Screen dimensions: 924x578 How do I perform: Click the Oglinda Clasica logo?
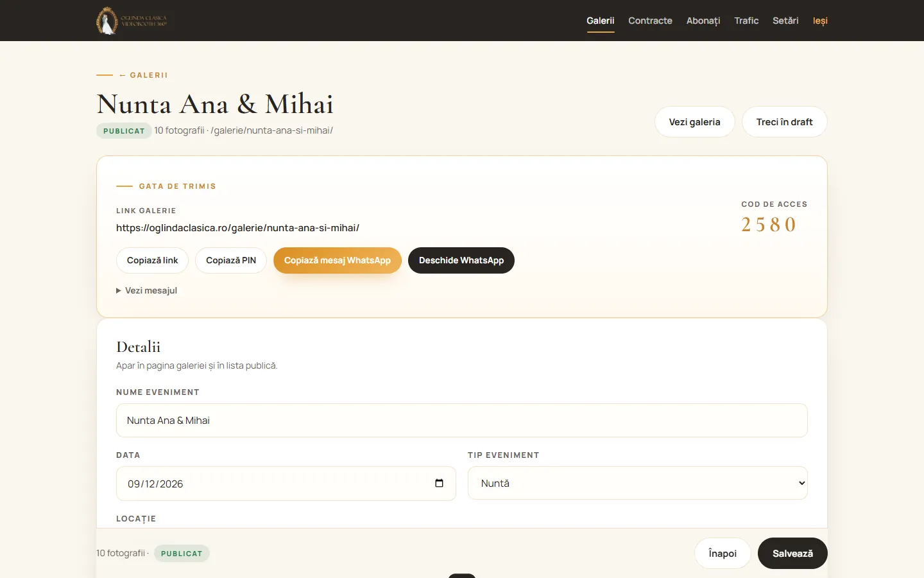132,21
